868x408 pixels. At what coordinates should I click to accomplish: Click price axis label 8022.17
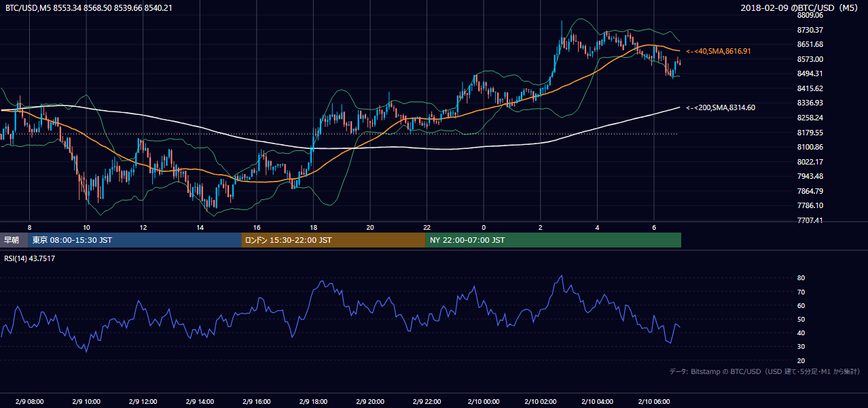click(x=810, y=162)
